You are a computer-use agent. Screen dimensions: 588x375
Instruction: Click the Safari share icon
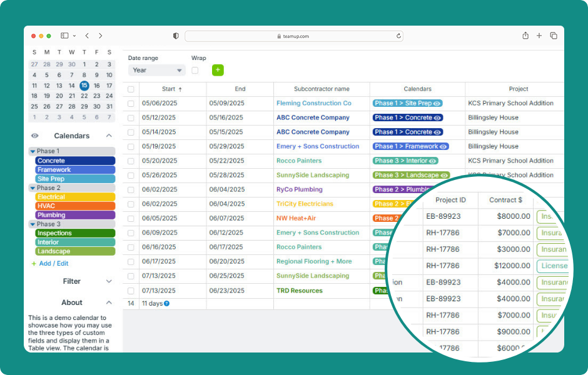pyautogui.click(x=525, y=36)
